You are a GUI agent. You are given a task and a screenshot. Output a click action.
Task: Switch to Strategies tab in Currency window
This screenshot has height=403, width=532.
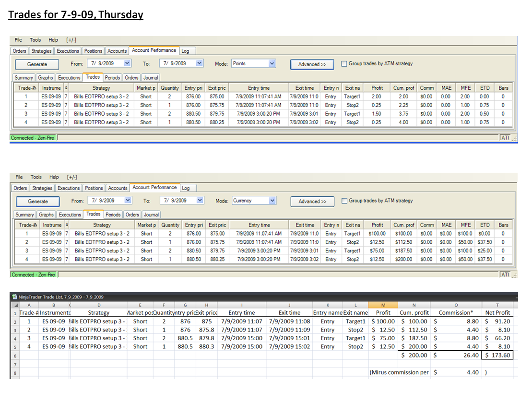(42, 188)
